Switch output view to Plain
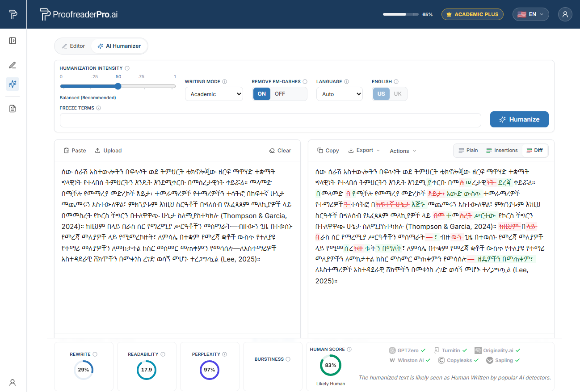Image resolution: width=580 pixels, height=392 pixels. click(x=467, y=151)
